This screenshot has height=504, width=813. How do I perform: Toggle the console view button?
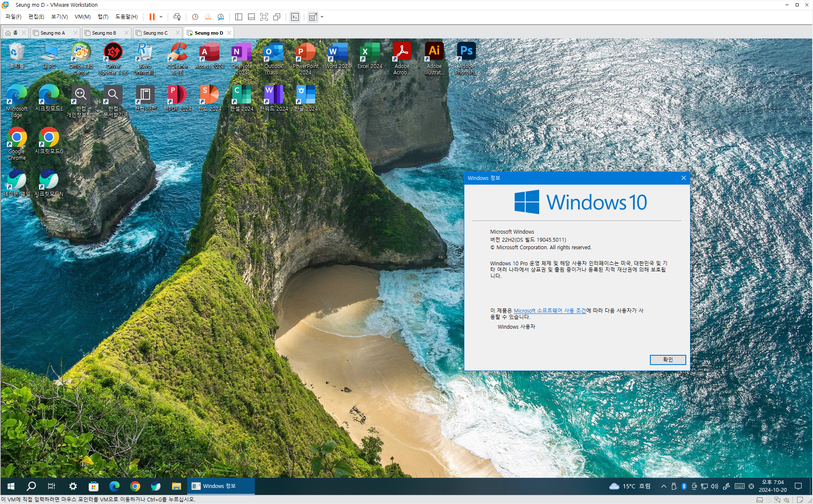(x=295, y=17)
